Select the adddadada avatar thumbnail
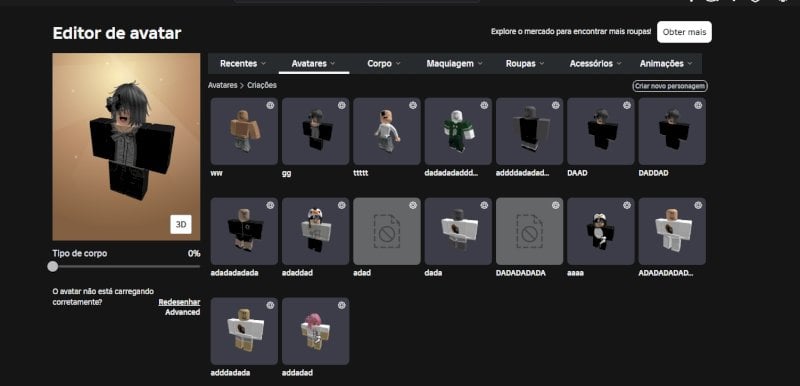This screenshot has width=800, height=386. [x=244, y=331]
